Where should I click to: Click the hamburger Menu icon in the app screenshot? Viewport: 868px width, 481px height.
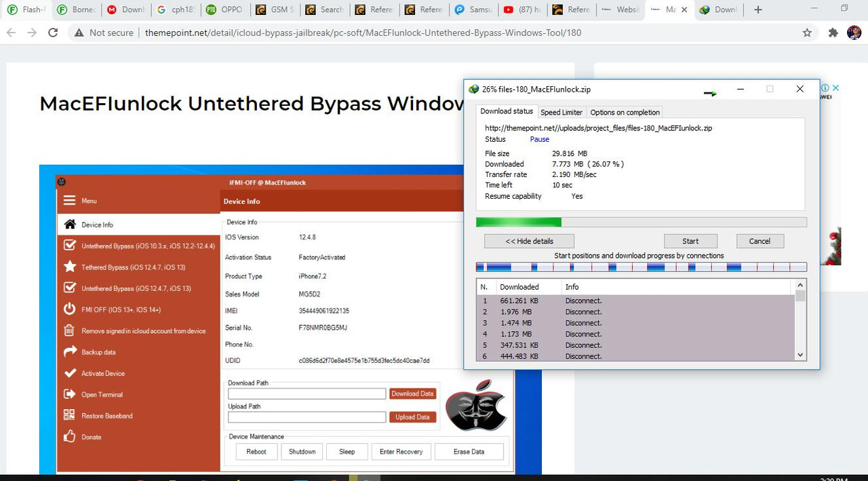tap(69, 200)
